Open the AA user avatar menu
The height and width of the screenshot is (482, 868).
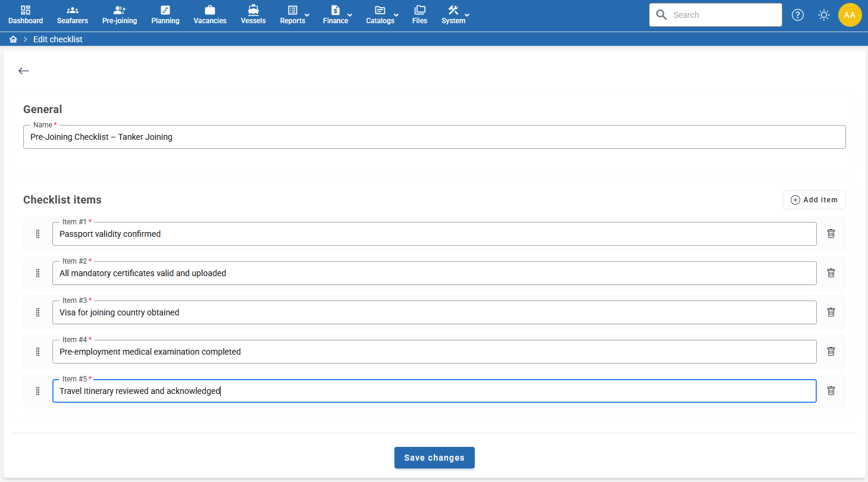[x=850, y=15]
